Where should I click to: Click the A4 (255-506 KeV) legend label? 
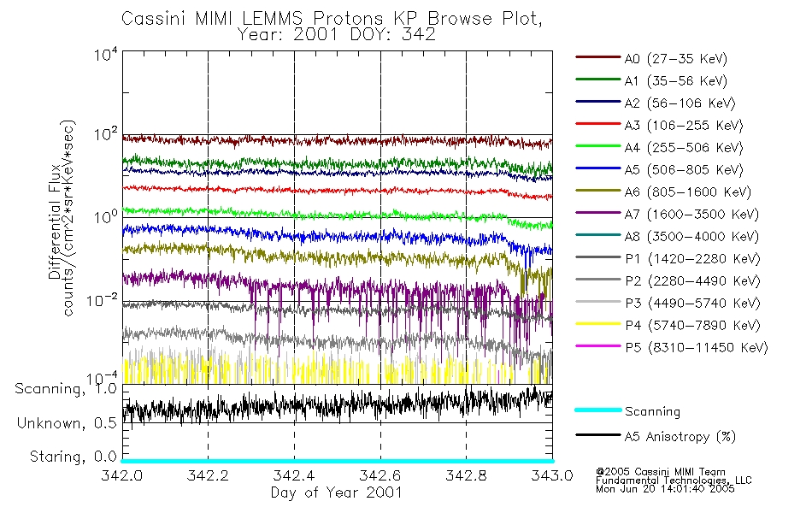[x=684, y=148]
